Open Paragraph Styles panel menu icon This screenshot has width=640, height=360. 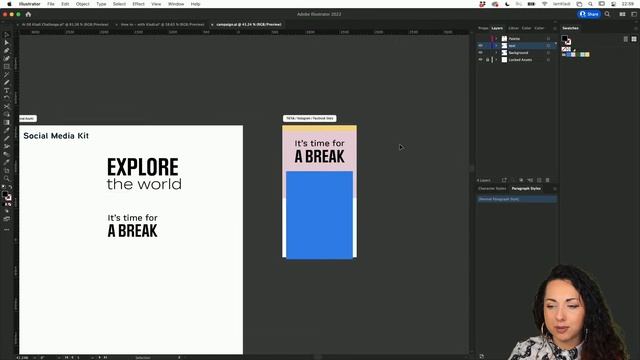(x=555, y=189)
